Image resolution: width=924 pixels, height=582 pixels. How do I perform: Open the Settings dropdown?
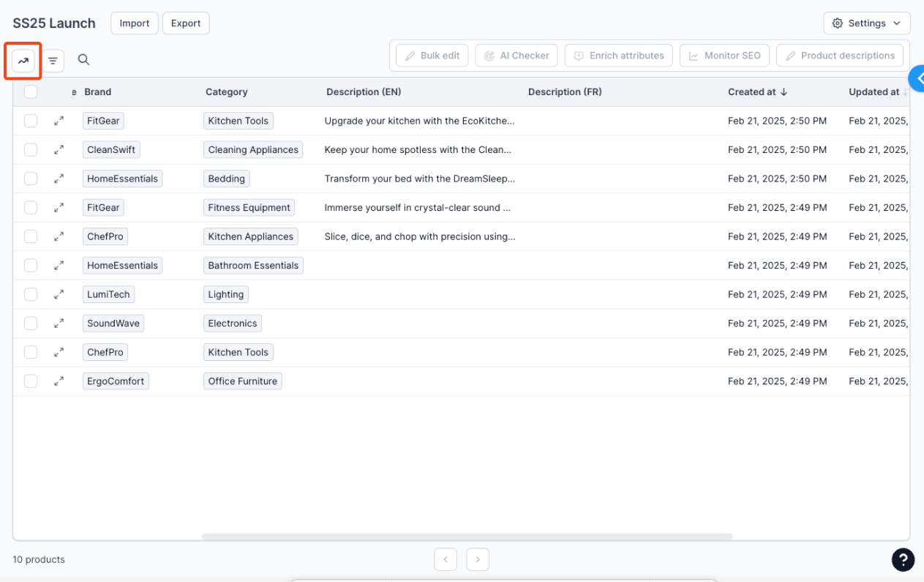[867, 23]
